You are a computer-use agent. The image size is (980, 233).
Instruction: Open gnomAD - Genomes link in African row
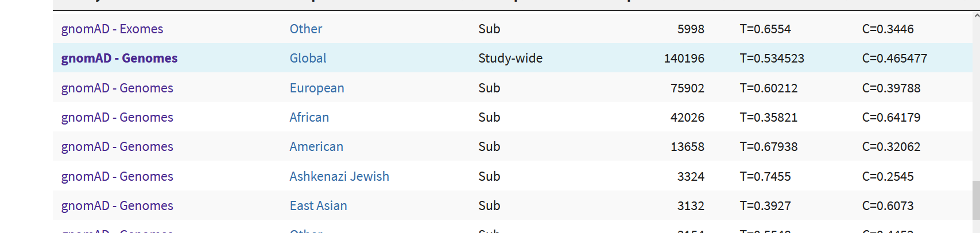[x=117, y=117]
